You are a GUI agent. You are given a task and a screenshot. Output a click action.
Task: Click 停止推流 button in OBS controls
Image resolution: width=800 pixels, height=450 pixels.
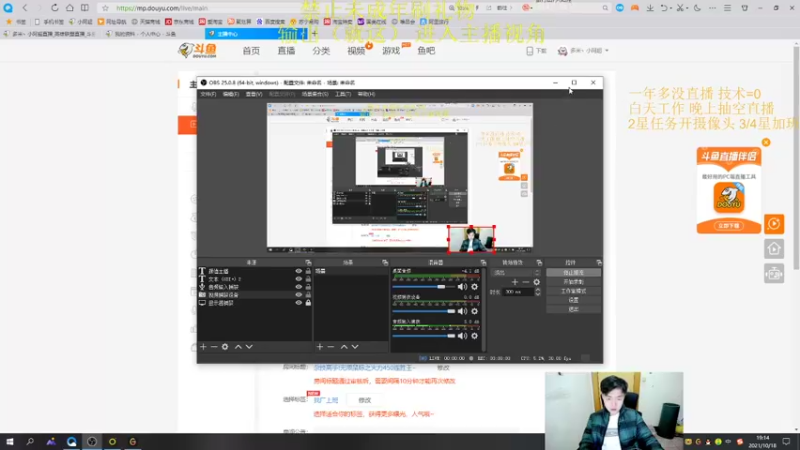(x=573, y=272)
